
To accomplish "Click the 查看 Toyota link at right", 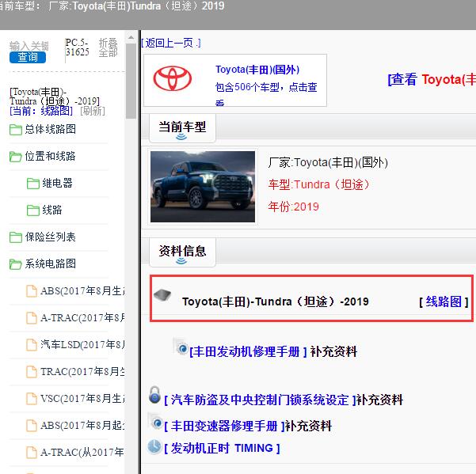I will (432, 79).
